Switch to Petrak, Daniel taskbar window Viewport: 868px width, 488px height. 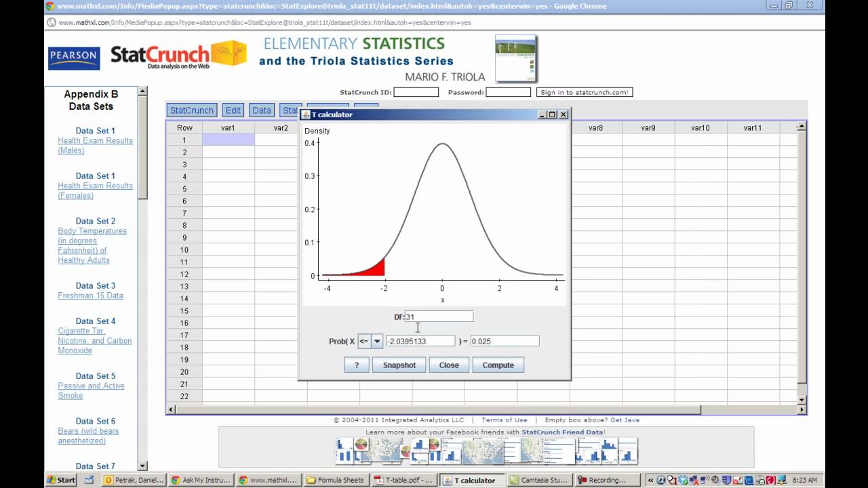[134, 480]
